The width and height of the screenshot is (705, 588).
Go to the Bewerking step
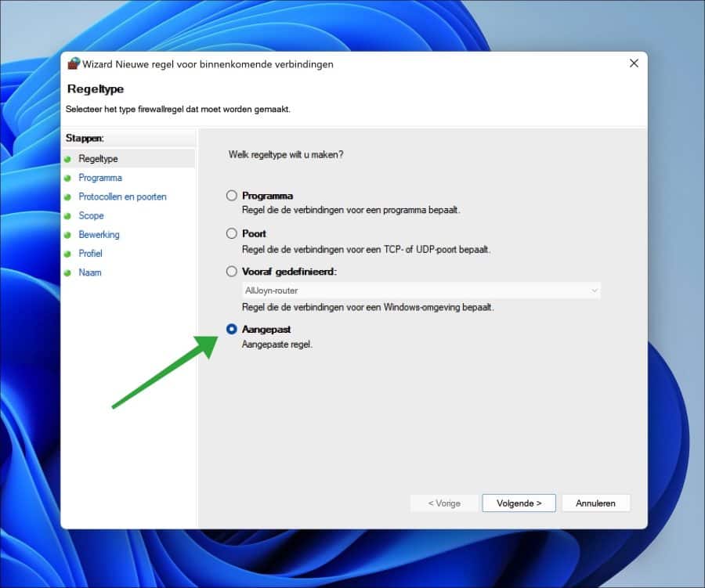(x=99, y=234)
